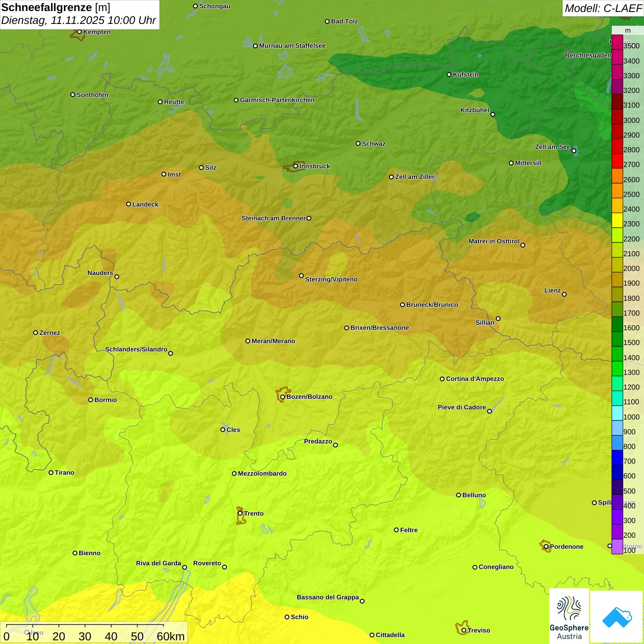Click the 'Pieve di Cadore' label

pos(462,407)
